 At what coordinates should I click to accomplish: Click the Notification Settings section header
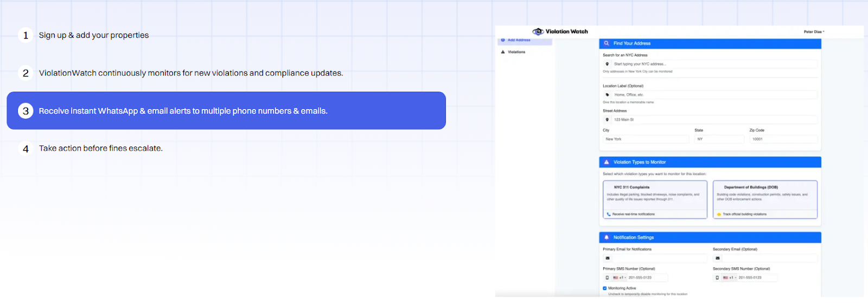tap(710, 237)
